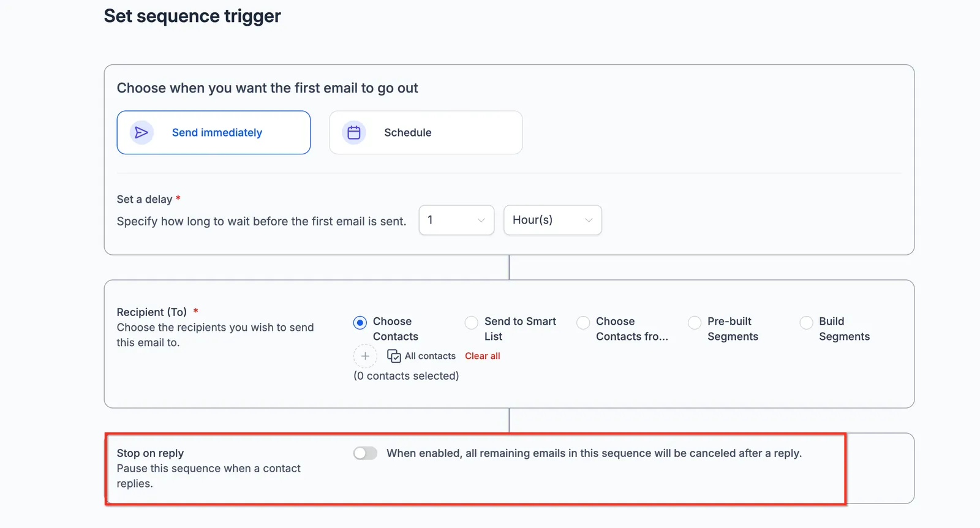Open the Hour(s) unit dropdown
Viewport: 980px width, 528px height.
coord(552,220)
